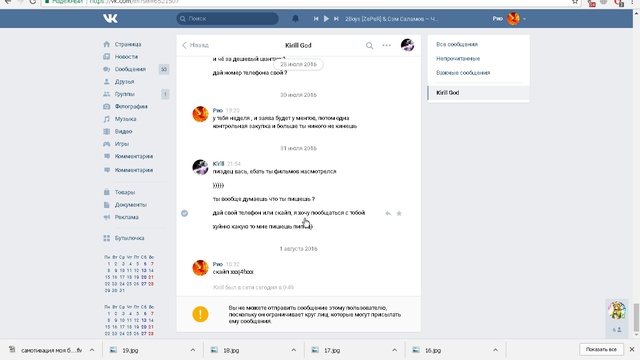
Task: Open the 19.jpg download options arrow
Action: [x=193, y=350]
